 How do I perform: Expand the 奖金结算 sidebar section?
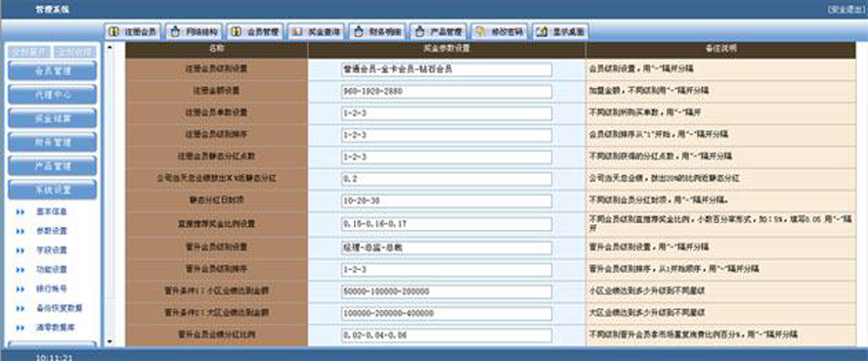[52, 118]
